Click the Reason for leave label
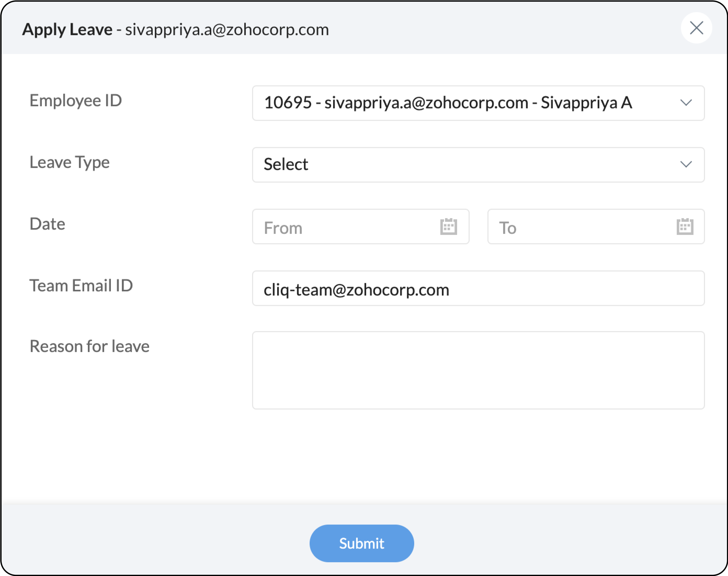 pos(89,346)
